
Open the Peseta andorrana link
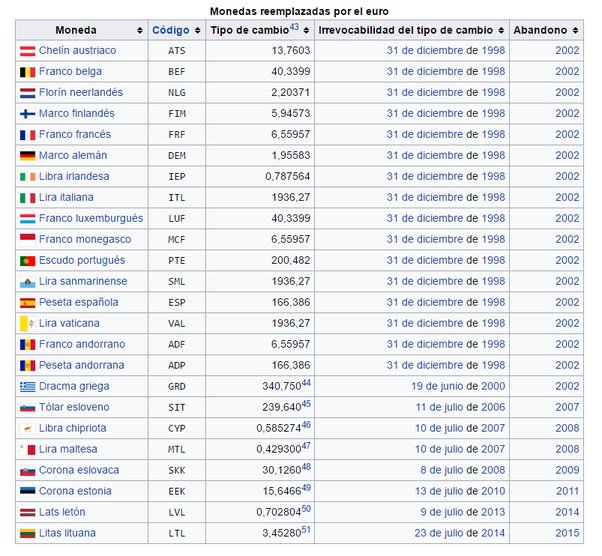pos(82,365)
